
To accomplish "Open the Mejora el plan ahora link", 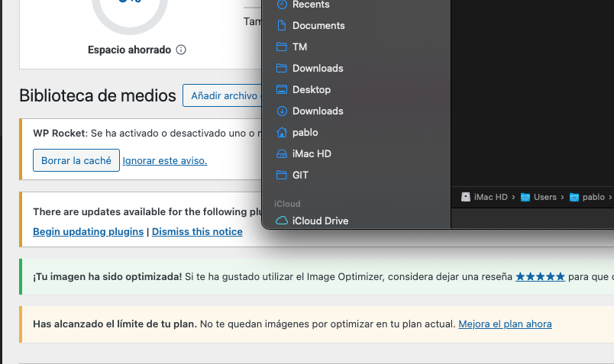I will 505,324.
